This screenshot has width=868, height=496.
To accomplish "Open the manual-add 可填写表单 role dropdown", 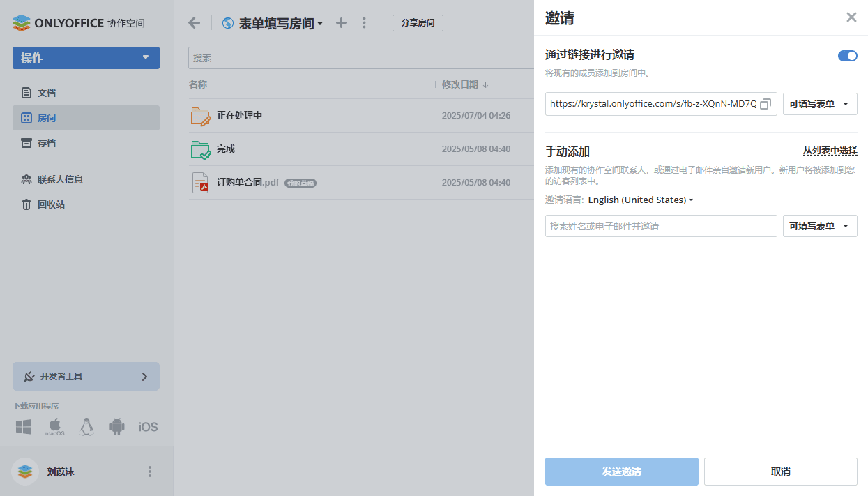I will click(x=820, y=226).
